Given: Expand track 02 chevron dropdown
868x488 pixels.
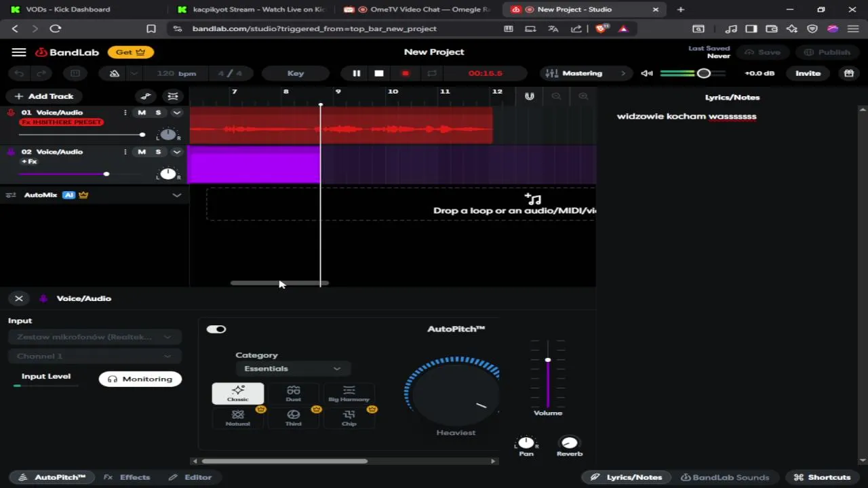Looking at the screenshot, I should click(x=177, y=152).
